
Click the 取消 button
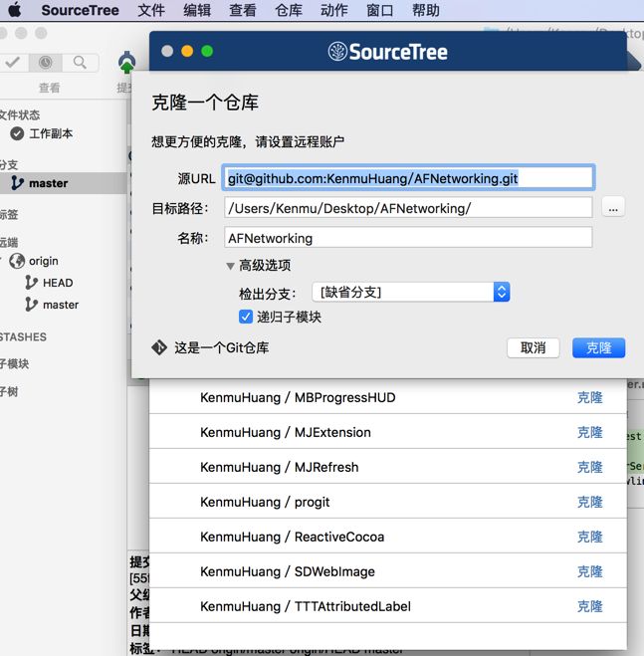click(533, 347)
